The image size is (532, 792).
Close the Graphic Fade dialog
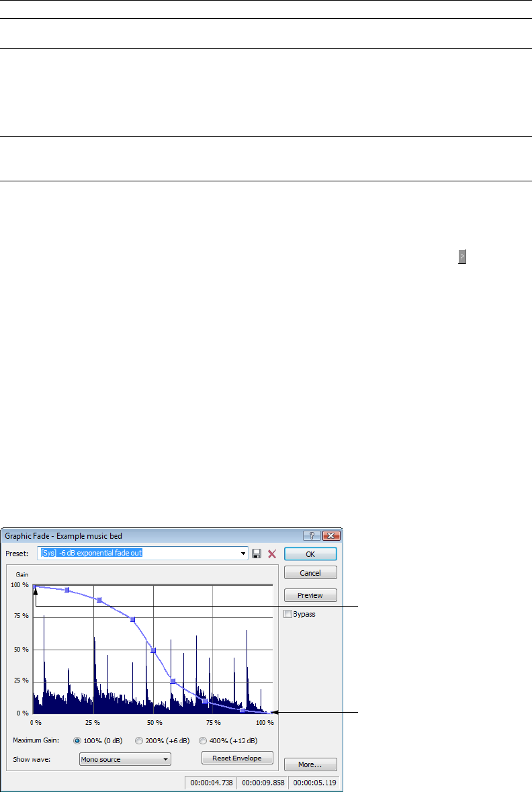(331, 535)
